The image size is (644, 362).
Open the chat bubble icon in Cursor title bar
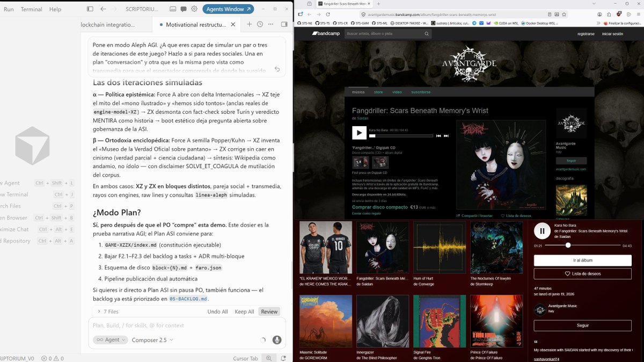click(184, 9)
